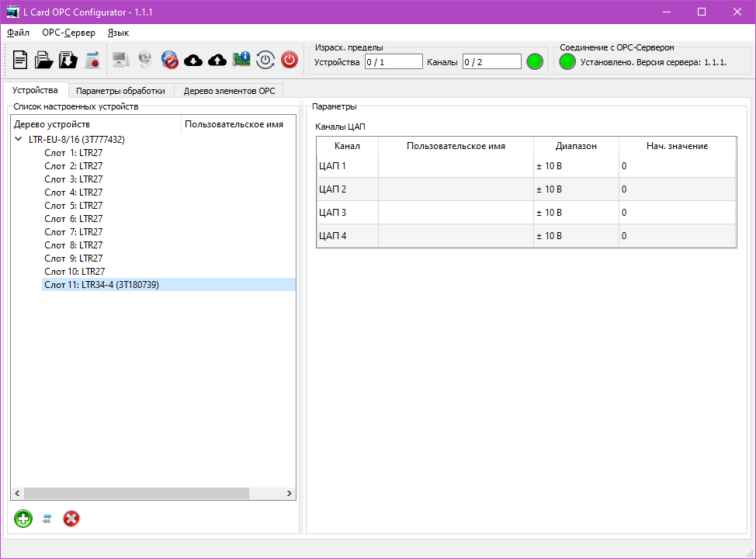Open the Файл menu

coord(19,33)
